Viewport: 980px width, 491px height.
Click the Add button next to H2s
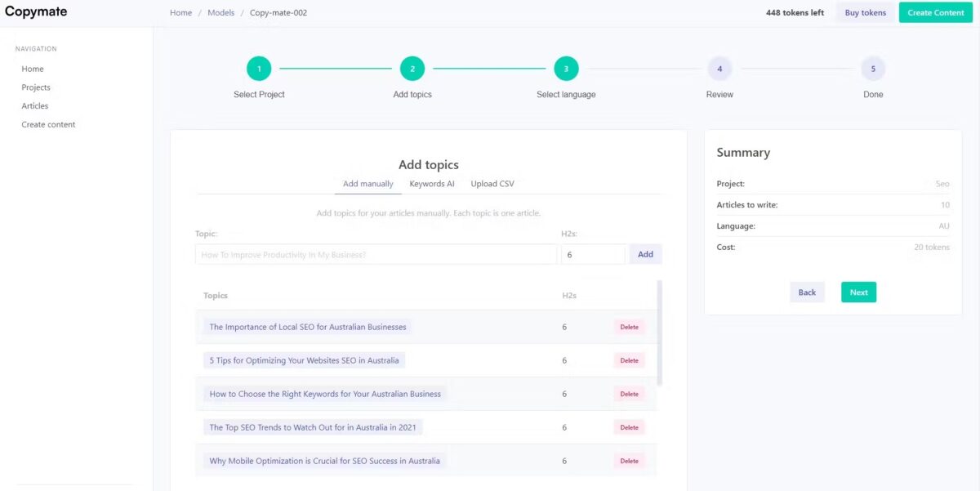coord(645,253)
